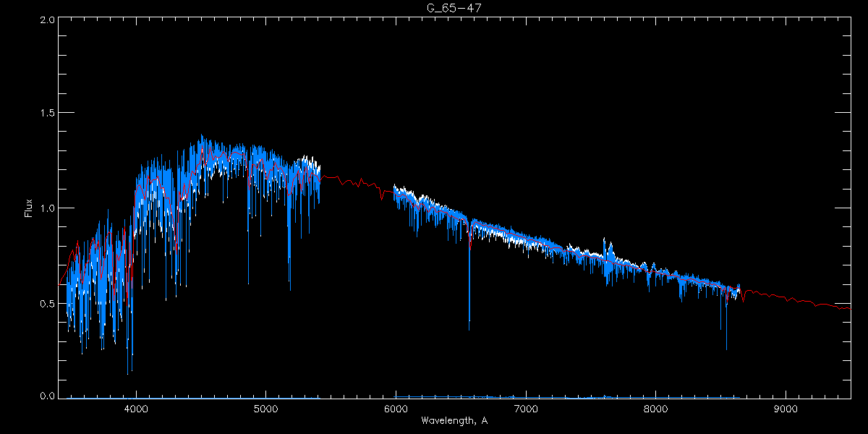Viewport: 868px width, 434px height.
Task: Click the Flux axis label
Action: point(29,208)
